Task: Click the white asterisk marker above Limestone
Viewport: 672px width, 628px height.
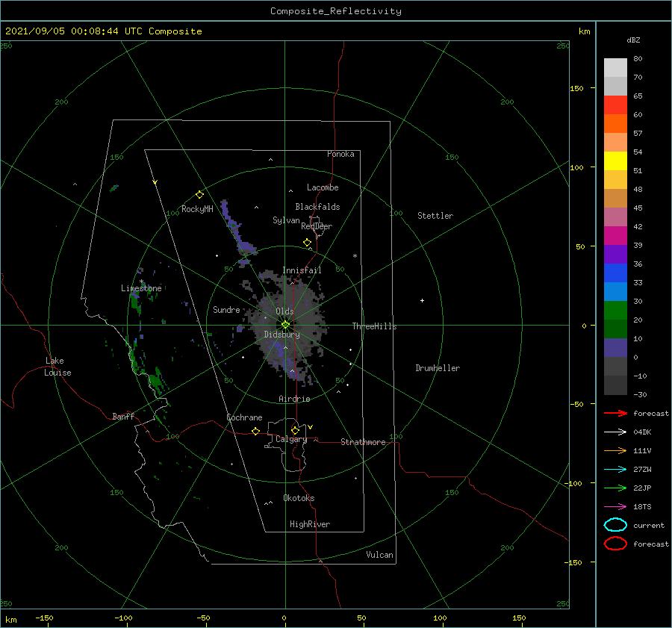Action: click(141, 282)
